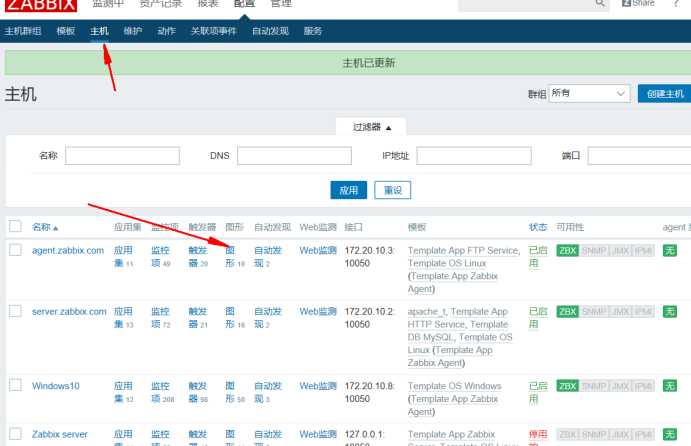691x446 pixels.
Task: Open the 服务 submenu tab
Action: point(312,31)
